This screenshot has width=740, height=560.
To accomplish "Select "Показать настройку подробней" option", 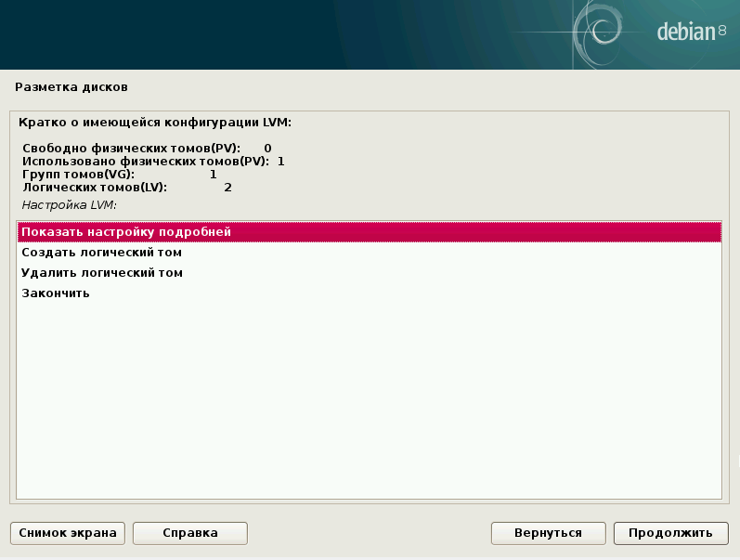I will tap(125, 231).
